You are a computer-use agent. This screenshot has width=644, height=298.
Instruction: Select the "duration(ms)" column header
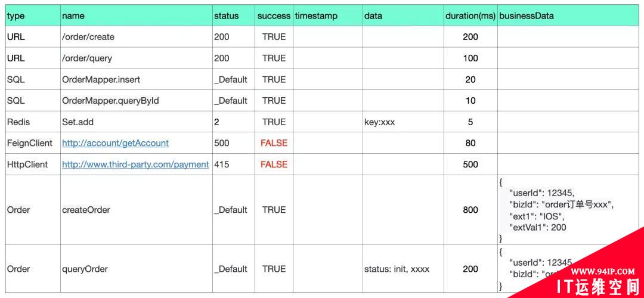pyautogui.click(x=470, y=16)
